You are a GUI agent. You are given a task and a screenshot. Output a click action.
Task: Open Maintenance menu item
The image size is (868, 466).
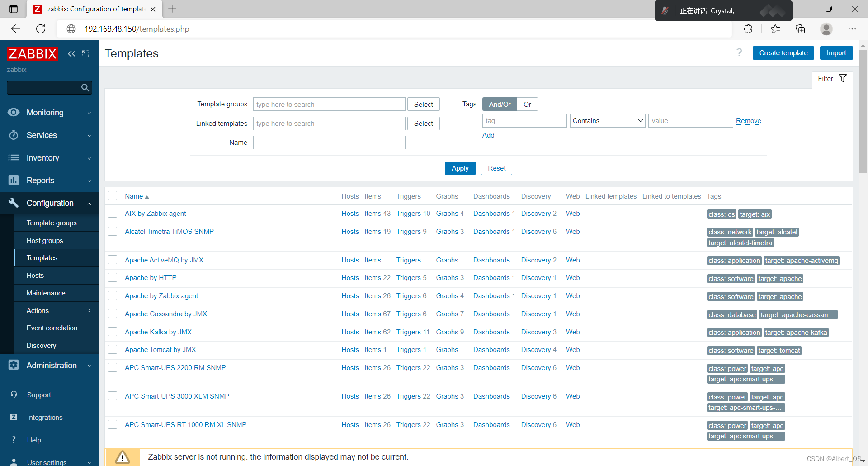coord(46,293)
